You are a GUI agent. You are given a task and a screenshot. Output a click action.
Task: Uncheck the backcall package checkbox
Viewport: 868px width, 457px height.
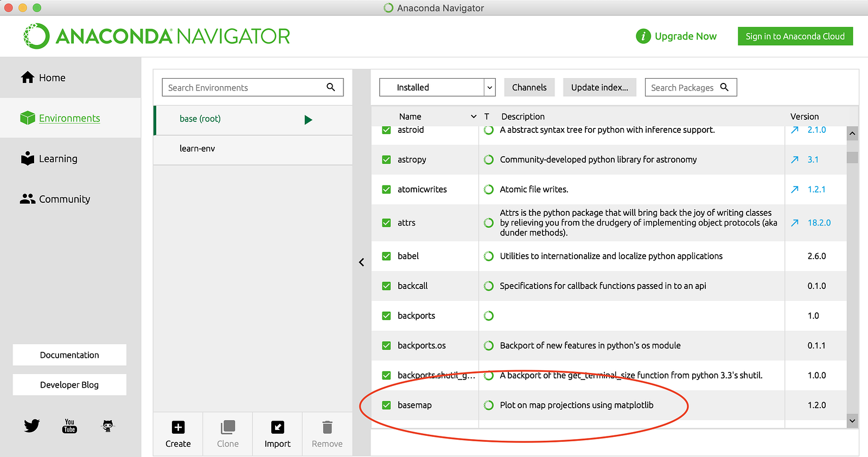coord(386,286)
